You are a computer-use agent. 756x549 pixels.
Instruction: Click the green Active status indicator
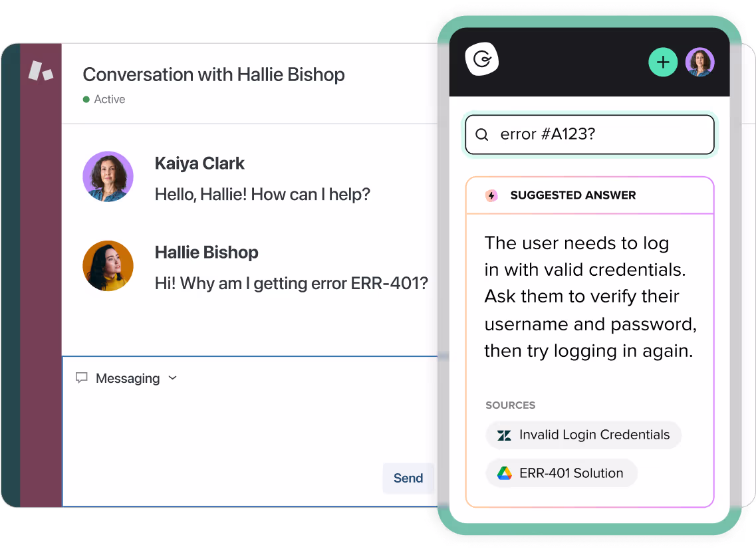(x=86, y=99)
